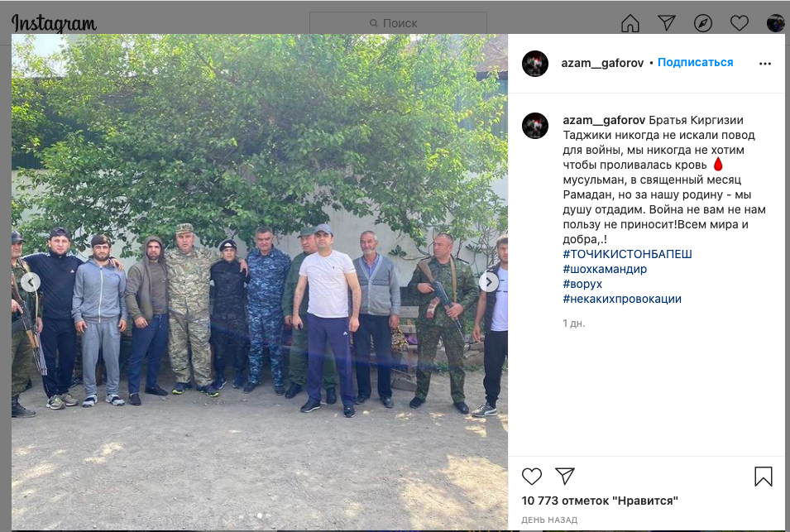Like the post with heart icon
The image size is (790, 532).
click(532, 476)
